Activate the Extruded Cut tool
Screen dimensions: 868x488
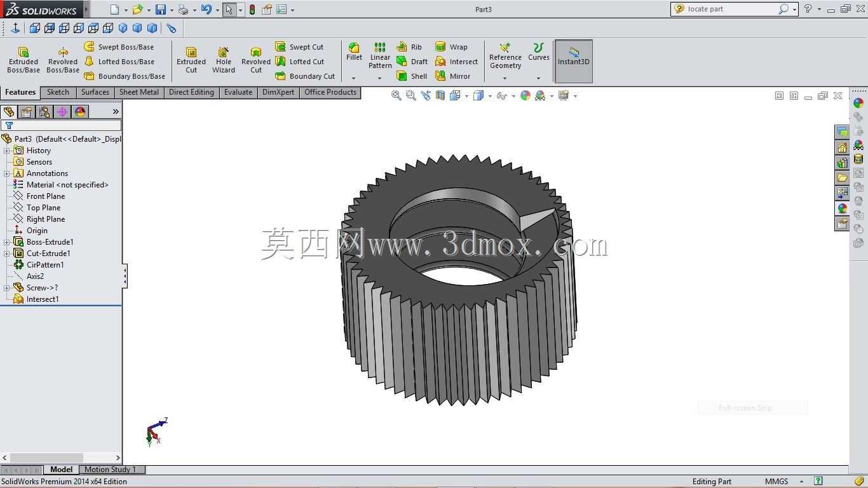[x=191, y=60]
